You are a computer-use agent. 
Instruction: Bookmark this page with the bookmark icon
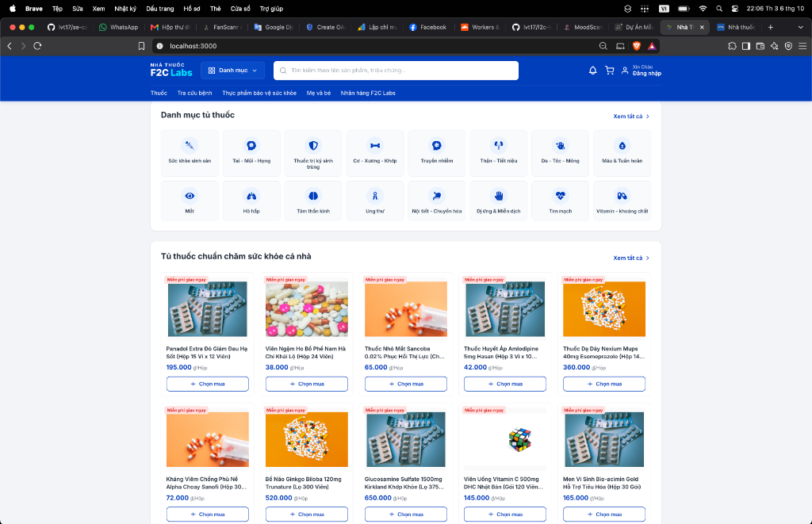pos(141,46)
